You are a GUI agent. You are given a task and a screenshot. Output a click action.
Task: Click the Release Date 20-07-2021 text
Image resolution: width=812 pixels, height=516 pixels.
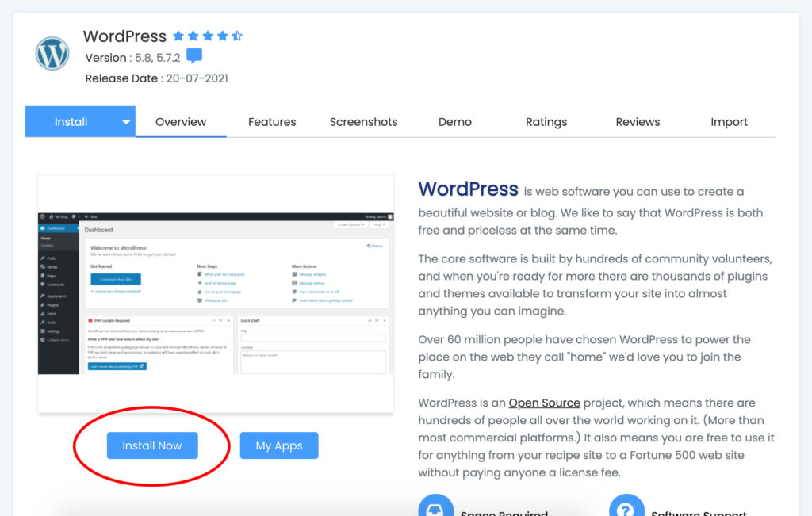pos(156,78)
